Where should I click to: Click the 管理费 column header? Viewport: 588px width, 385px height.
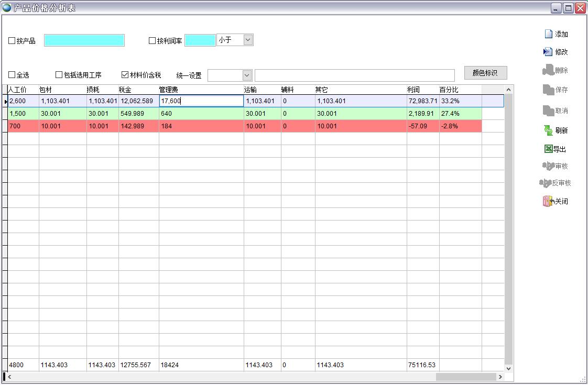169,90
